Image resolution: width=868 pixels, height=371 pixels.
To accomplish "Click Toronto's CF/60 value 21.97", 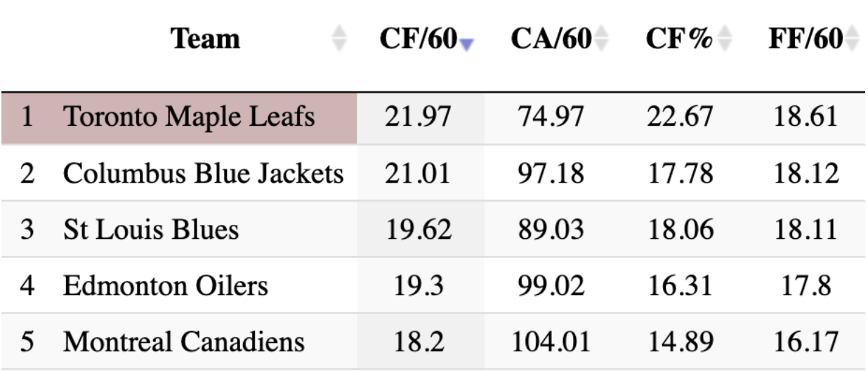I will click(x=419, y=117).
